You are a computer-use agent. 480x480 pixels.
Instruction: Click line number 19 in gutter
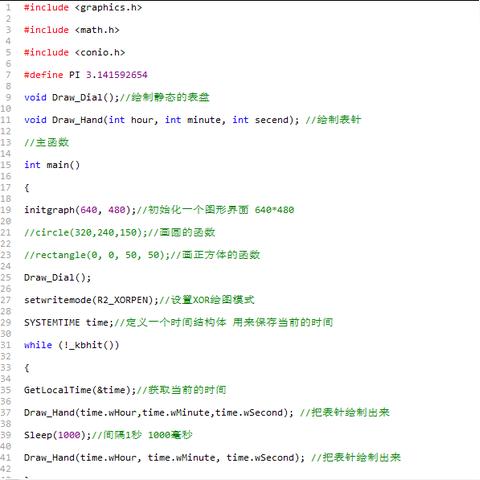pyautogui.click(x=6, y=210)
